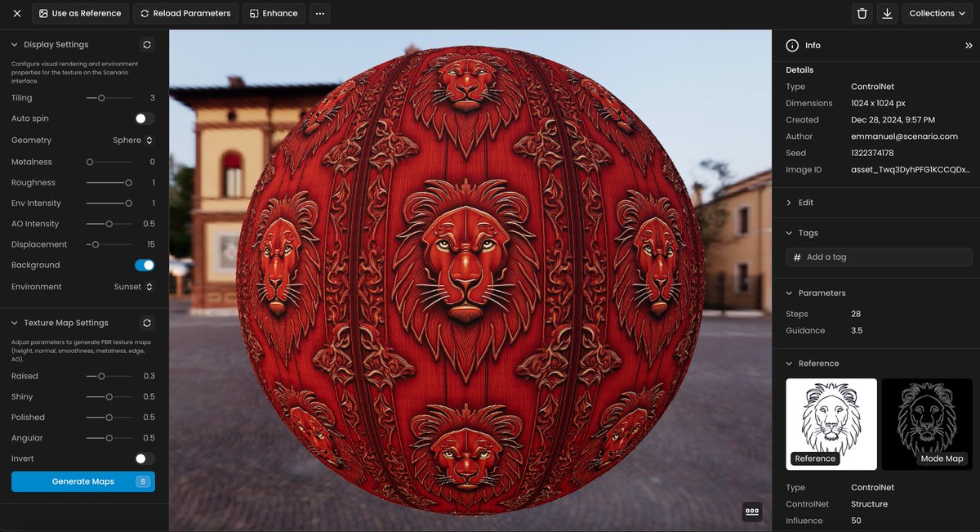Open the three-dot more options menu
Screen dimensions: 980x532
coord(320,13)
